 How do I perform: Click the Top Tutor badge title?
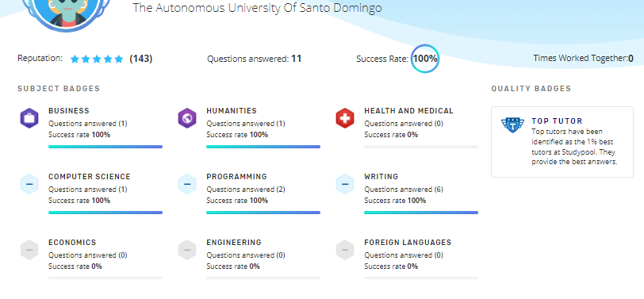[x=557, y=121]
